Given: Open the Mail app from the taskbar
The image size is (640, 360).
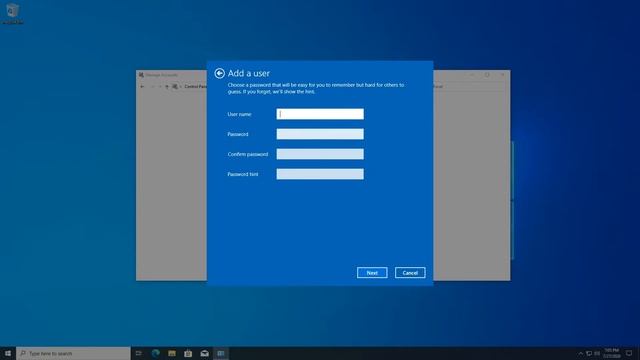Looking at the screenshot, I should pyautogui.click(x=204, y=353).
